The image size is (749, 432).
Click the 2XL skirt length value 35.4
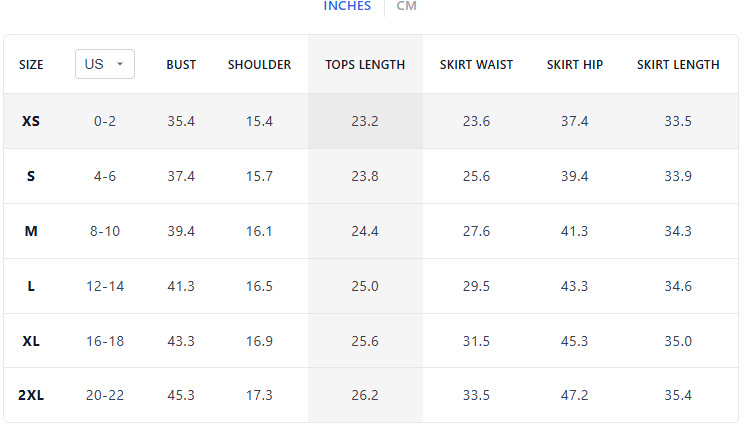coord(677,395)
